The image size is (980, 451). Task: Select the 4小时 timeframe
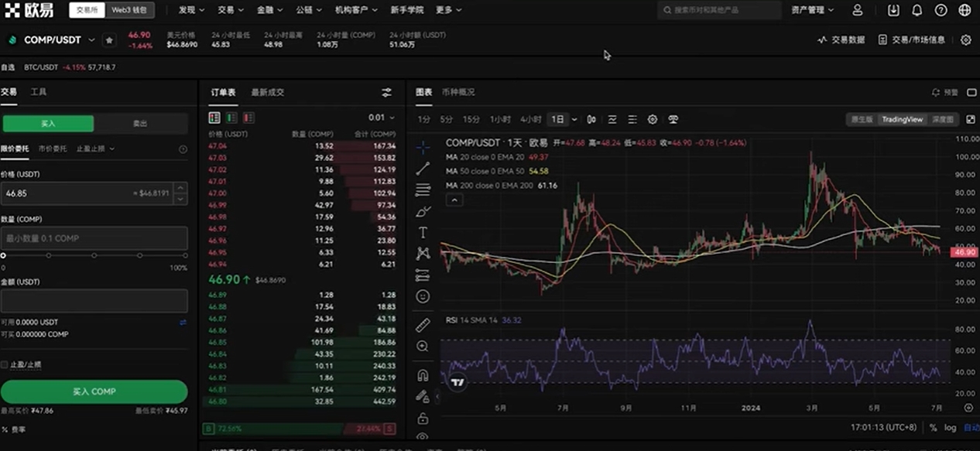[530, 119]
